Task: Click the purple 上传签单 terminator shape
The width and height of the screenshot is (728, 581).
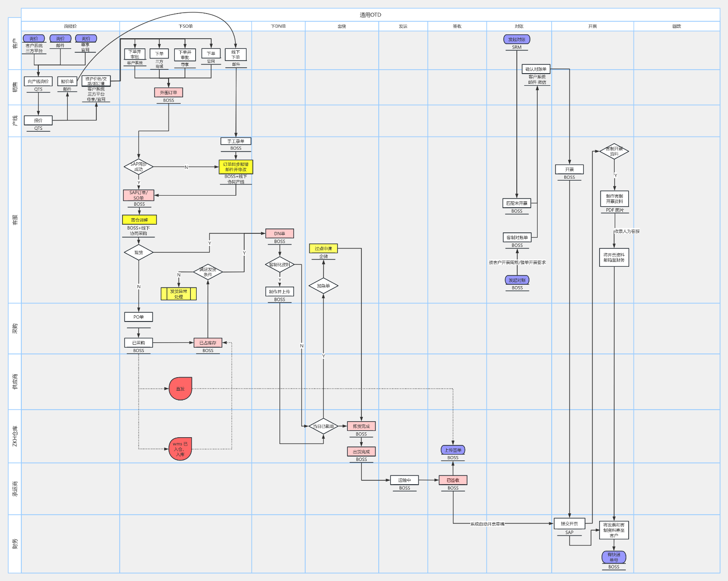Action: click(453, 450)
